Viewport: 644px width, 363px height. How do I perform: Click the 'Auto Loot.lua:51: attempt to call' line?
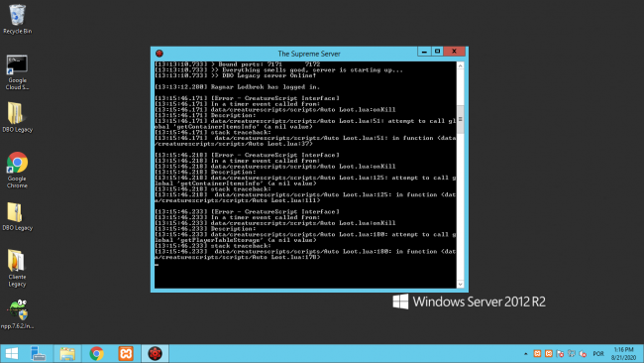[x=305, y=121]
